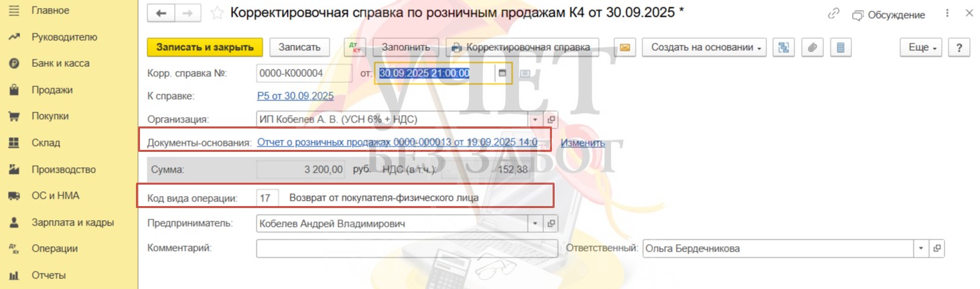Open the Ответственный dropdown list
Screen dimensions: 980x289
tap(921, 248)
